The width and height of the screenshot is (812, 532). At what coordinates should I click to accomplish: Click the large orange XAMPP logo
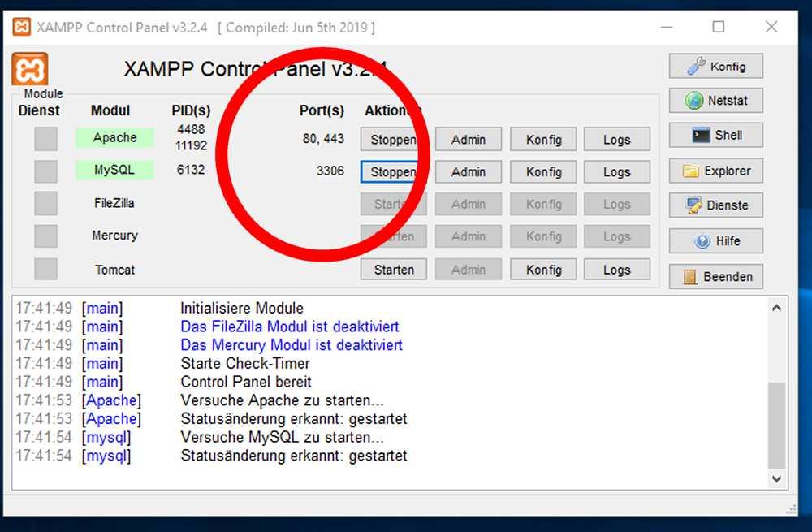coord(29,68)
